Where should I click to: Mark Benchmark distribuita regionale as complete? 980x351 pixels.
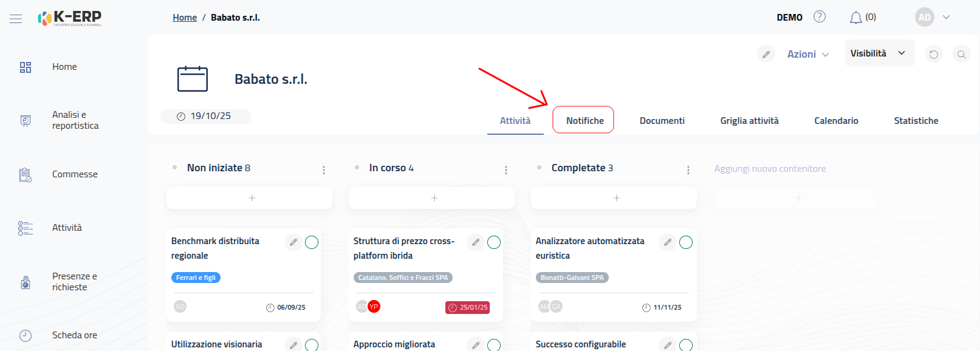[312, 242]
